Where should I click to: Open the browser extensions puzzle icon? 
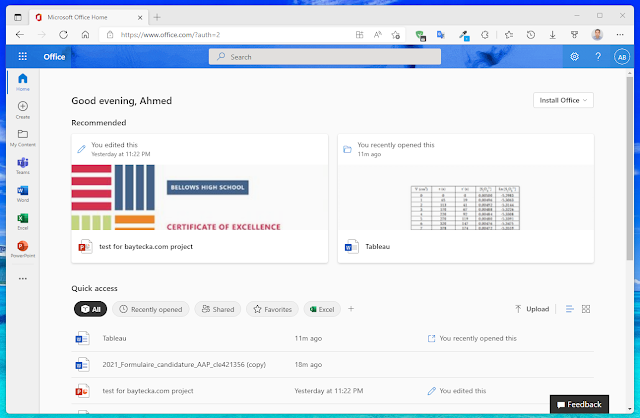[485, 35]
